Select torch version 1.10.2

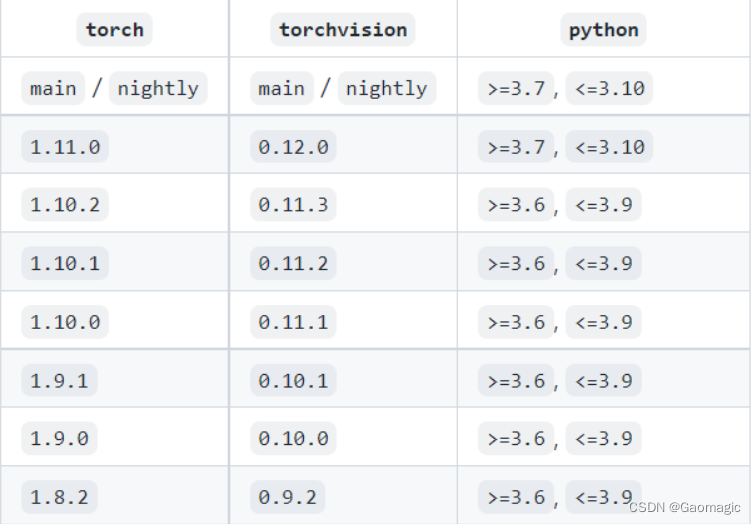click(65, 204)
